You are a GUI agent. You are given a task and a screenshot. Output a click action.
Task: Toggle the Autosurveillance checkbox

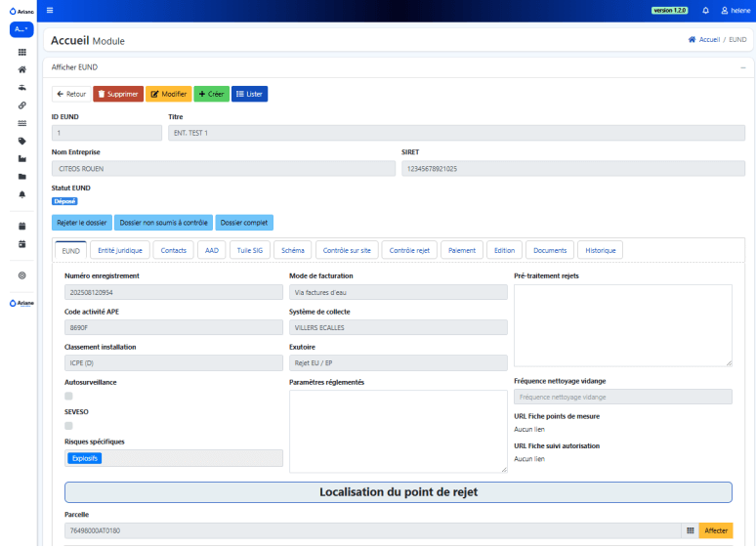[x=68, y=397]
